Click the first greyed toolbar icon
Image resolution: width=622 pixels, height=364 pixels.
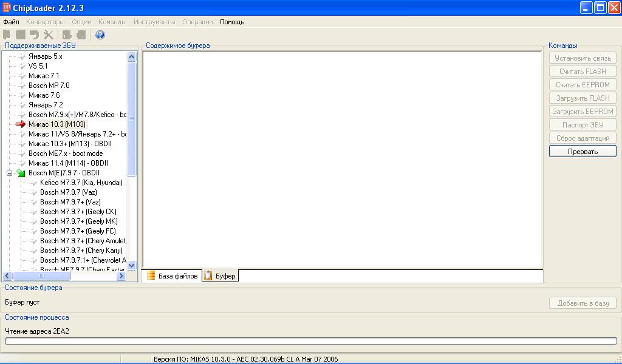coord(7,35)
